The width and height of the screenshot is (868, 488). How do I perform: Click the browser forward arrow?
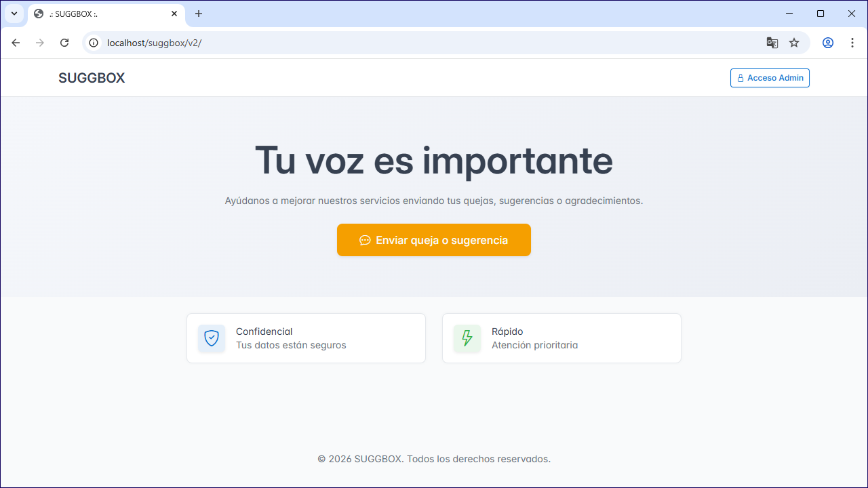coord(40,43)
